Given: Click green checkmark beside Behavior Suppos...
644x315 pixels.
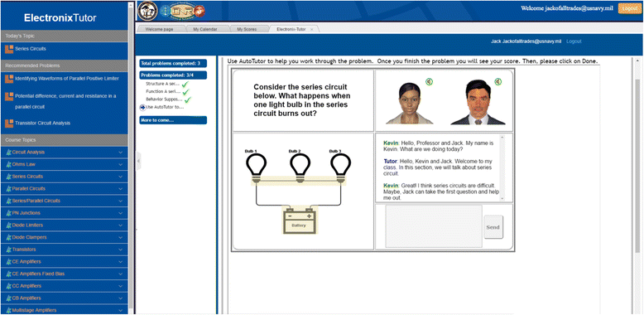Looking at the screenshot, I should coord(188,100).
